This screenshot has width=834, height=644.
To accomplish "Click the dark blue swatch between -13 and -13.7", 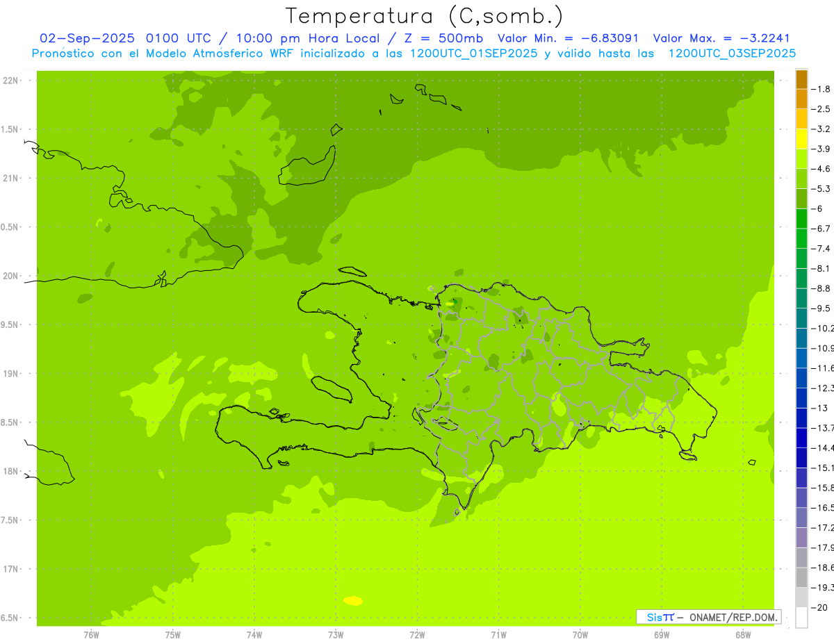I will [x=801, y=418].
